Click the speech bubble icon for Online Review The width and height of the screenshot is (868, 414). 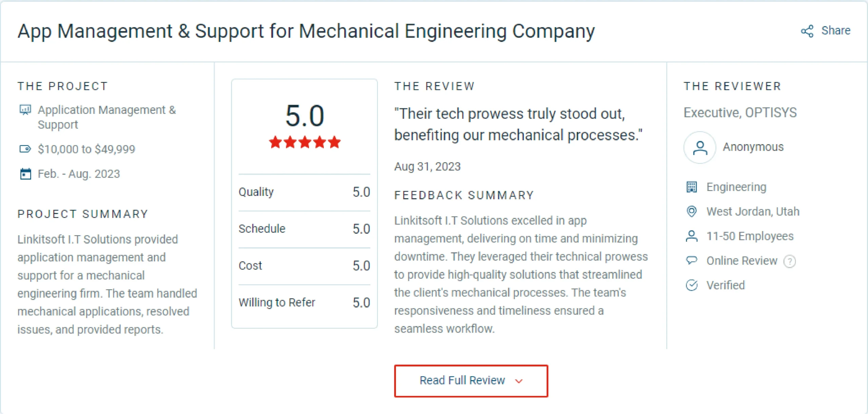pos(692,260)
